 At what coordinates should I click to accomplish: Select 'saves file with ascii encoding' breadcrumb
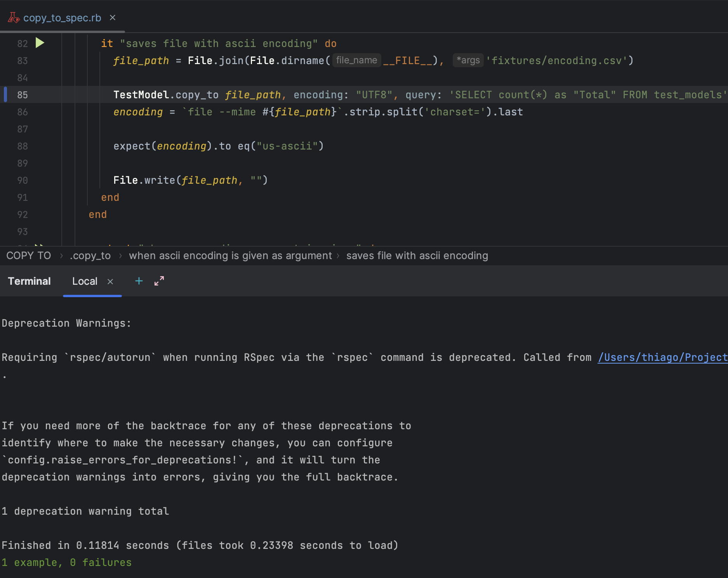(417, 256)
